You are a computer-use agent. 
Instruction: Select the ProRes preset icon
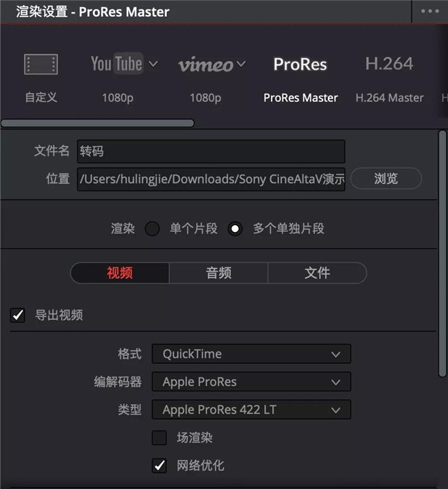[x=300, y=64]
